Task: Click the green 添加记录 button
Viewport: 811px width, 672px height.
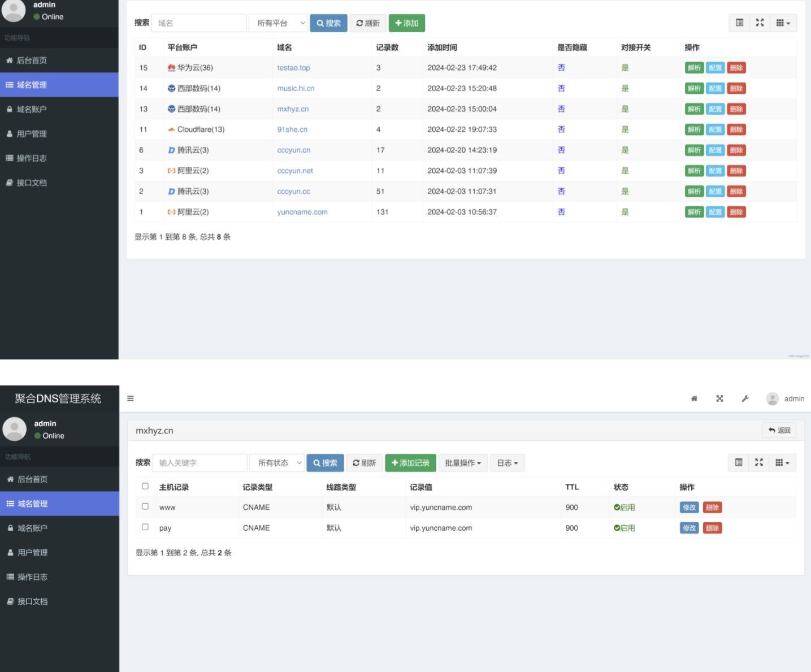Action: click(410, 463)
